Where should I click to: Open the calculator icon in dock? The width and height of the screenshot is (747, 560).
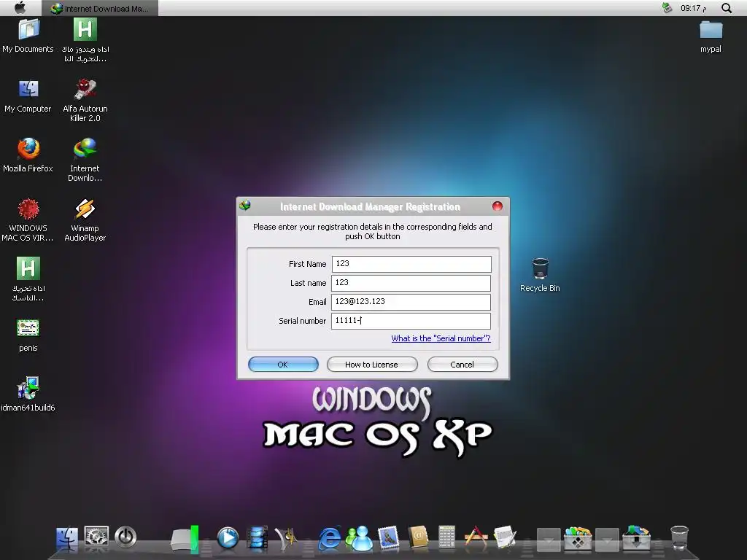[447, 538]
